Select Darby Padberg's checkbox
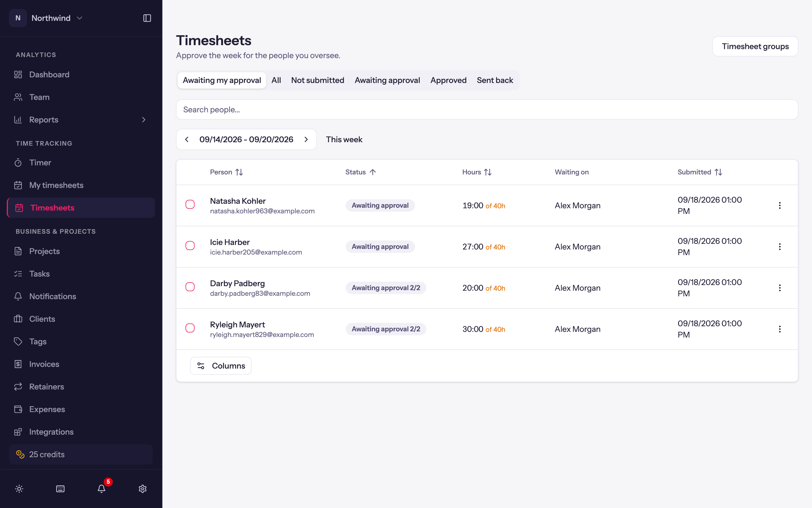 [x=190, y=286]
